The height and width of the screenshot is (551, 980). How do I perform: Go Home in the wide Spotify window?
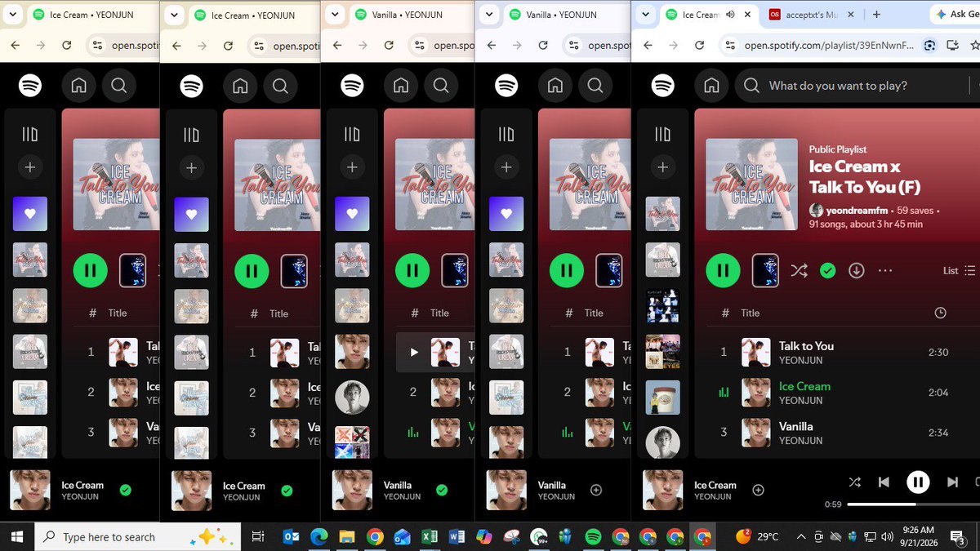click(712, 86)
